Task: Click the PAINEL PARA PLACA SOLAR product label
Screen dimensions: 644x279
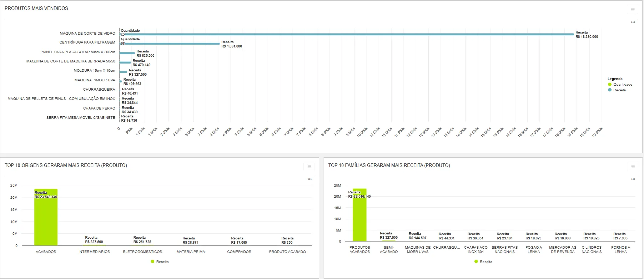Action: pos(77,52)
